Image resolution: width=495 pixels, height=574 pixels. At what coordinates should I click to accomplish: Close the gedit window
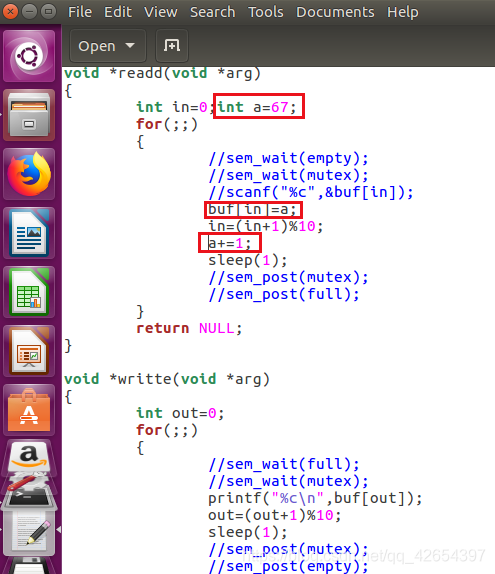11,12
